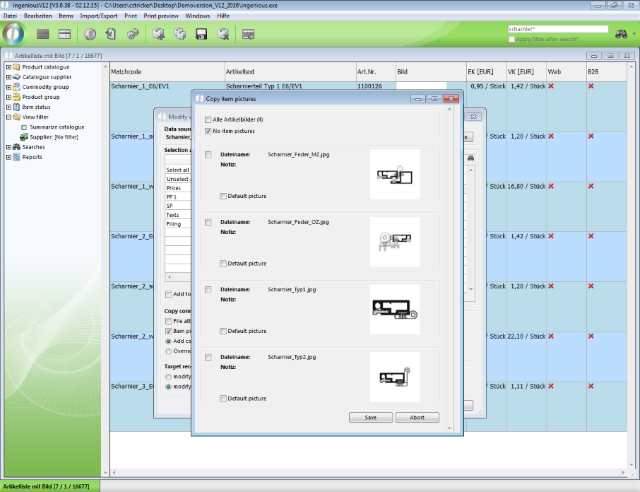Click the Searches binoculars icon in tree
The image size is (640, 492).
[x=16, y=147]
